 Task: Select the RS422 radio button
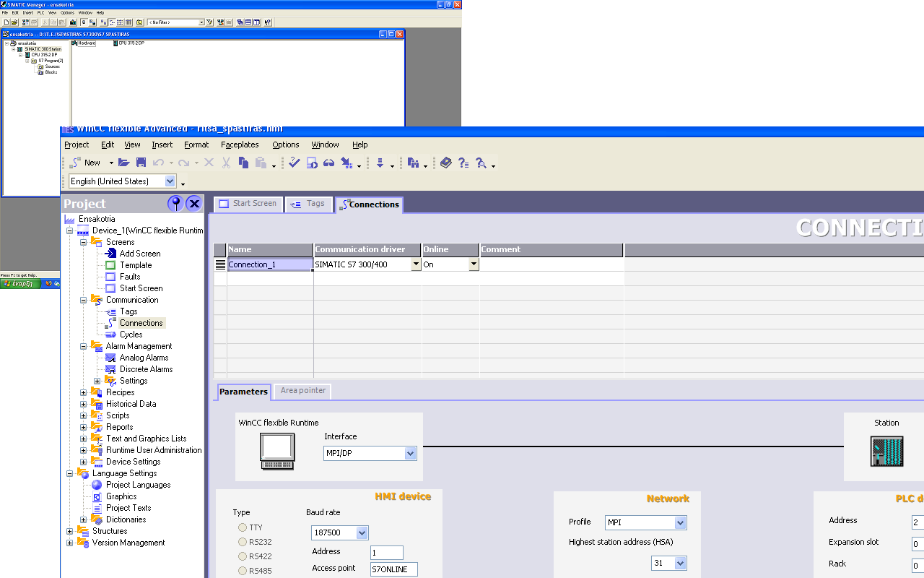click(x=243, y=556)
